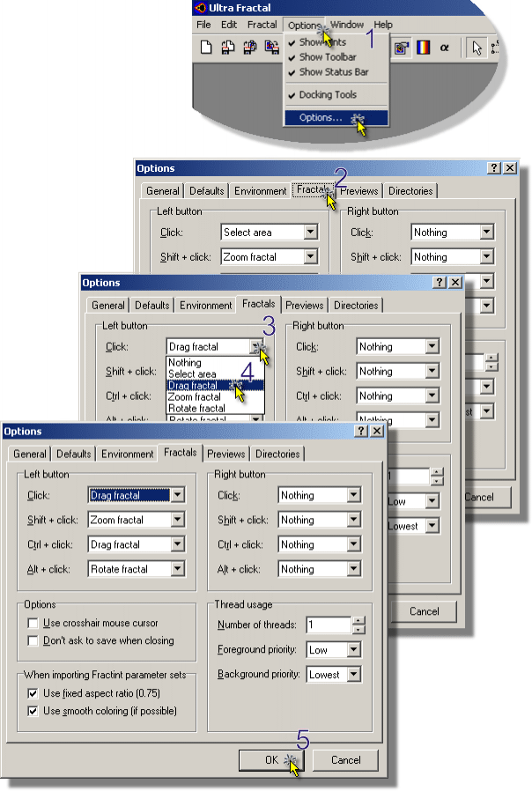Viewport: 532px width, 791px height.
Task: Open the File menu
Action: point(203,25)
